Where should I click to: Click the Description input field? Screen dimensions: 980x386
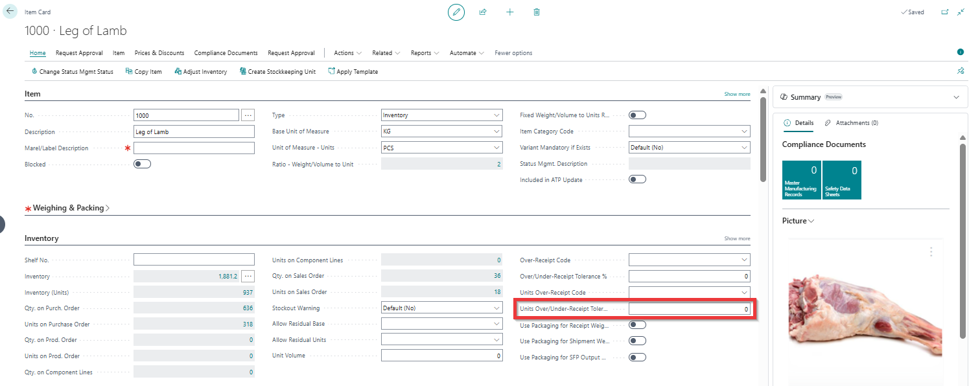coord(194,131)
